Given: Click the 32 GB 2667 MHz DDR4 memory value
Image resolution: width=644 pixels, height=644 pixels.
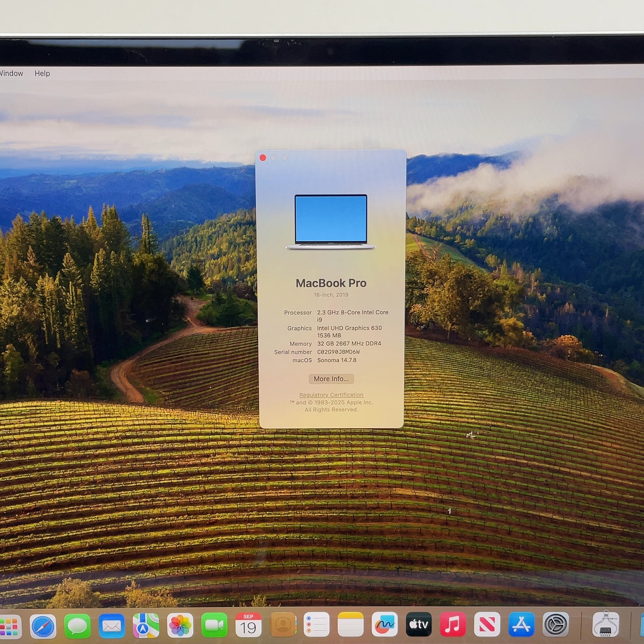Looking at the screenshot, I should click(x=349, y=343).
